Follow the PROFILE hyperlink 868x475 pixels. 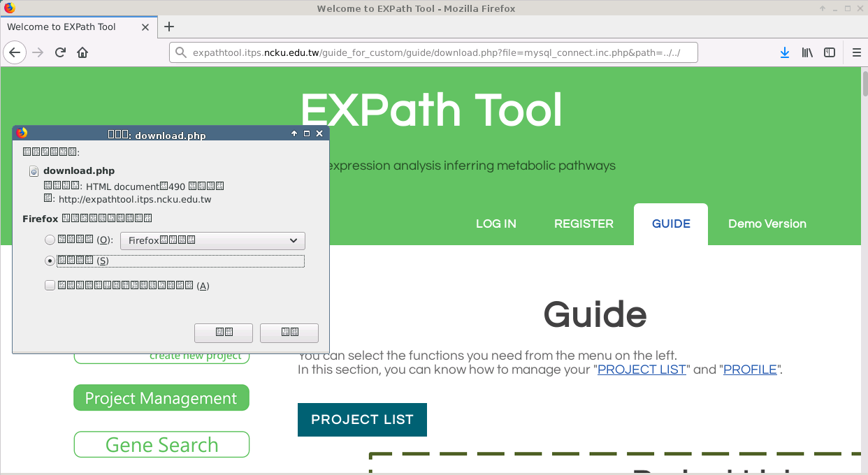click(750, 370)
